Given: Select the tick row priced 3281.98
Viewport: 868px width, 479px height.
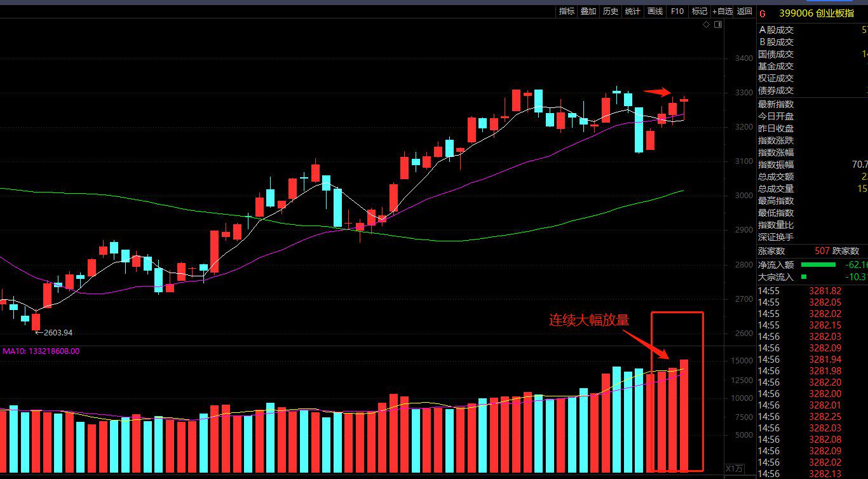Looking at the screenshot, I should click(812, 371).
